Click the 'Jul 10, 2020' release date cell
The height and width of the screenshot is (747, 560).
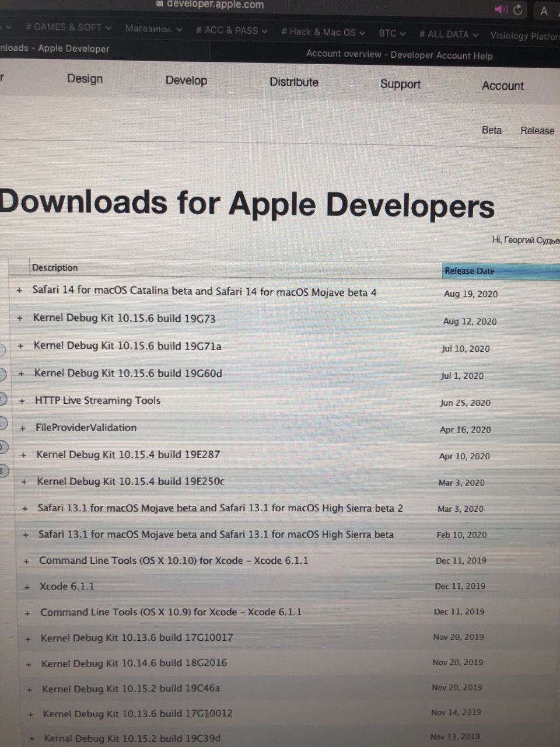[x=466, y=348]
